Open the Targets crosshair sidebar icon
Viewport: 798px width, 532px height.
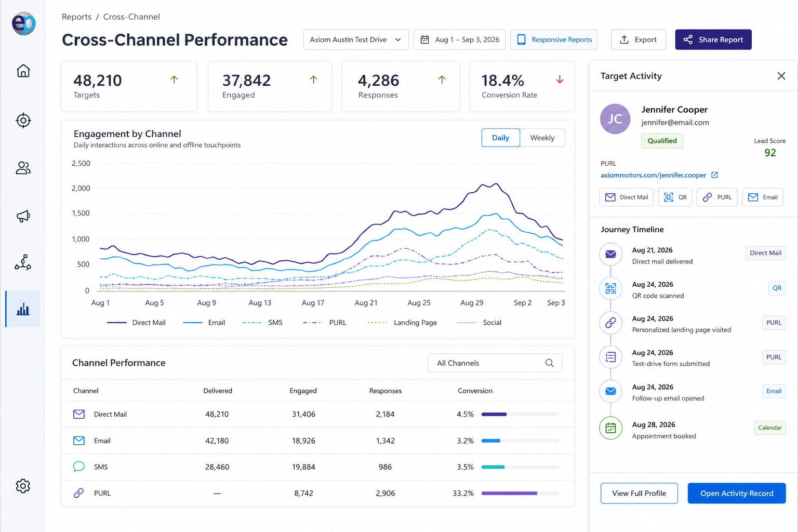[x=23, y=121]
